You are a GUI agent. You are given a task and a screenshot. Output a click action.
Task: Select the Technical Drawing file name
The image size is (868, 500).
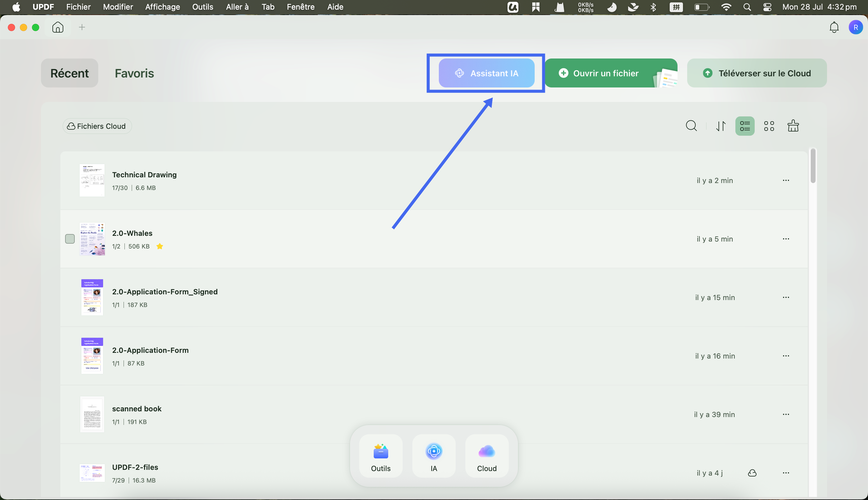coord(144,174)
